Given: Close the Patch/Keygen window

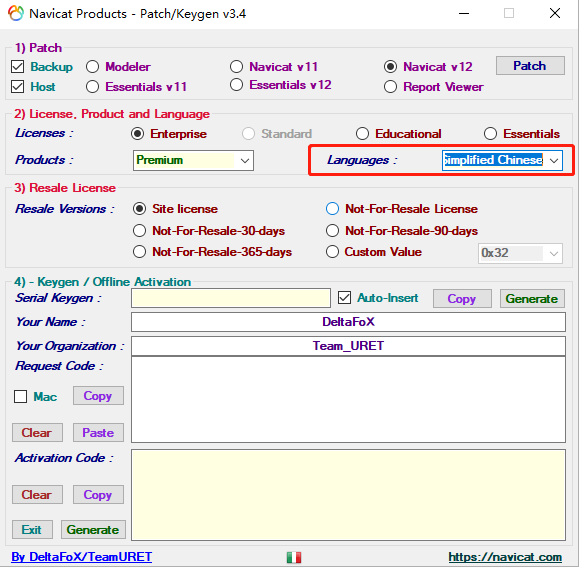Looking at the screenshot, I should pyautogui.click(x=555, y=14).
